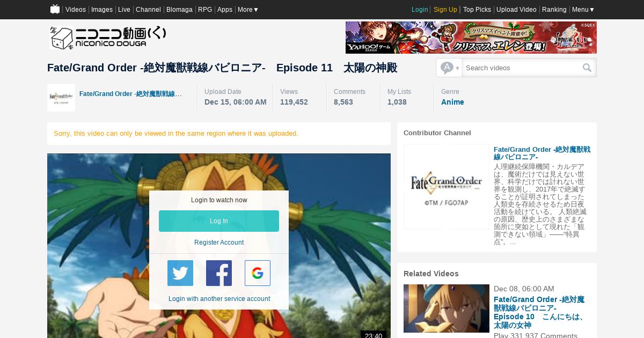Open Images in the top navigation
Image resolution: width=644 pixels, height=338 pixels.
pos(102,10)
